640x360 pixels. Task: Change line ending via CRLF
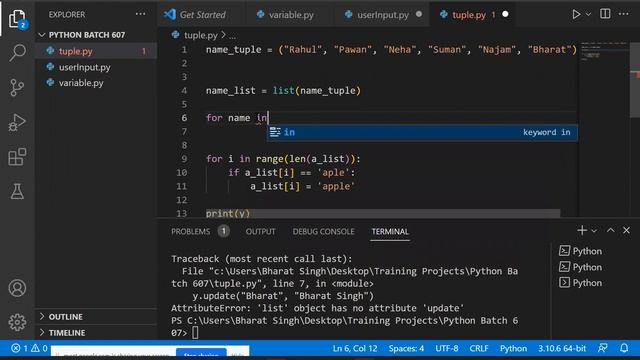(x=479, y=349)
